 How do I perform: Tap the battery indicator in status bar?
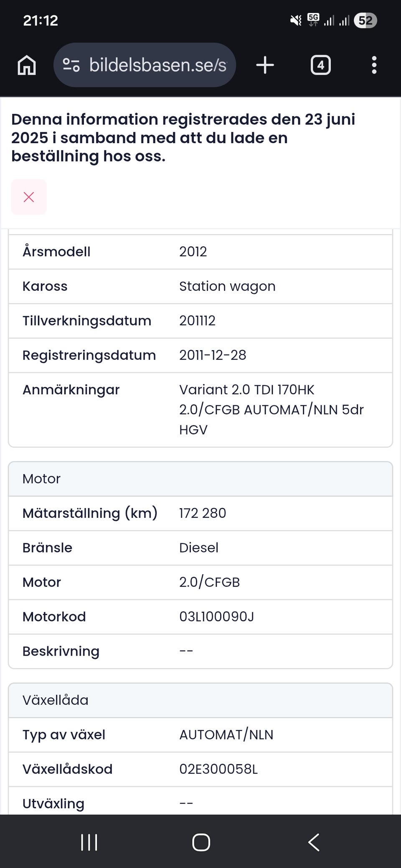click(365, 20)
